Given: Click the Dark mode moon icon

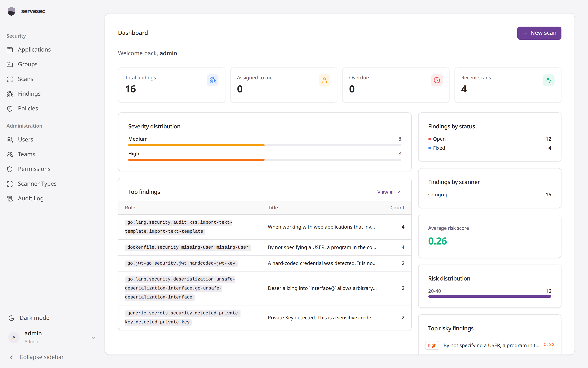Looking at the screenshot, I should tap(11, 318).
